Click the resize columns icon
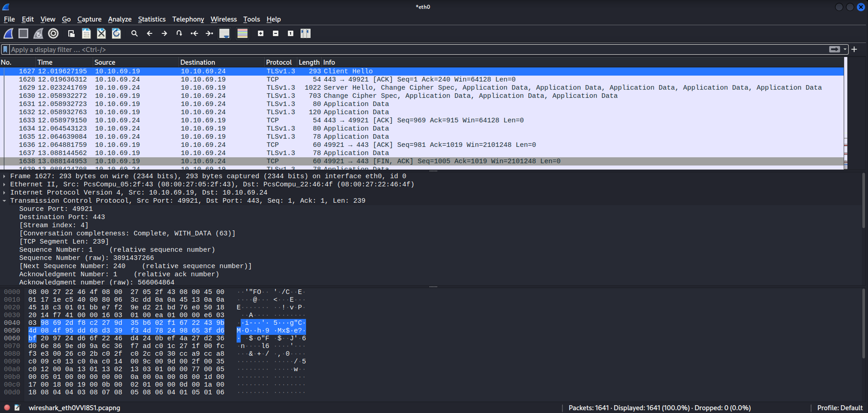Image resolution: width=868 pixels, height=413 pixels. 306,33
